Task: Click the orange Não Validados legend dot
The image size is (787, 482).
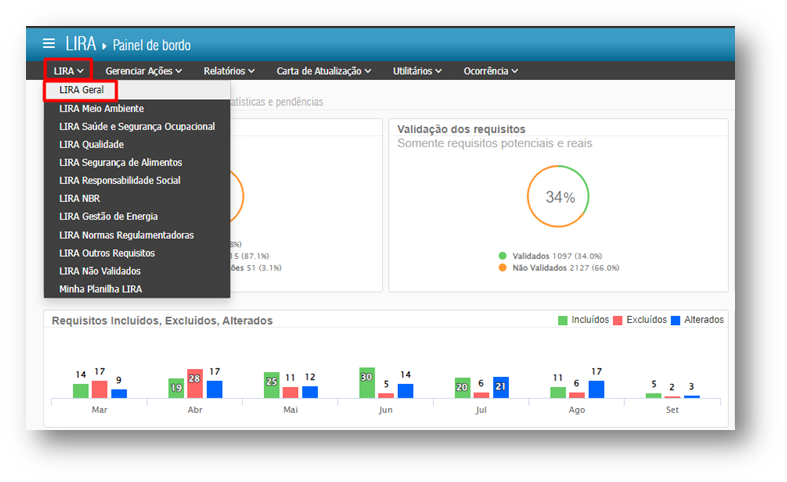Action: click(x=502, y=267)
